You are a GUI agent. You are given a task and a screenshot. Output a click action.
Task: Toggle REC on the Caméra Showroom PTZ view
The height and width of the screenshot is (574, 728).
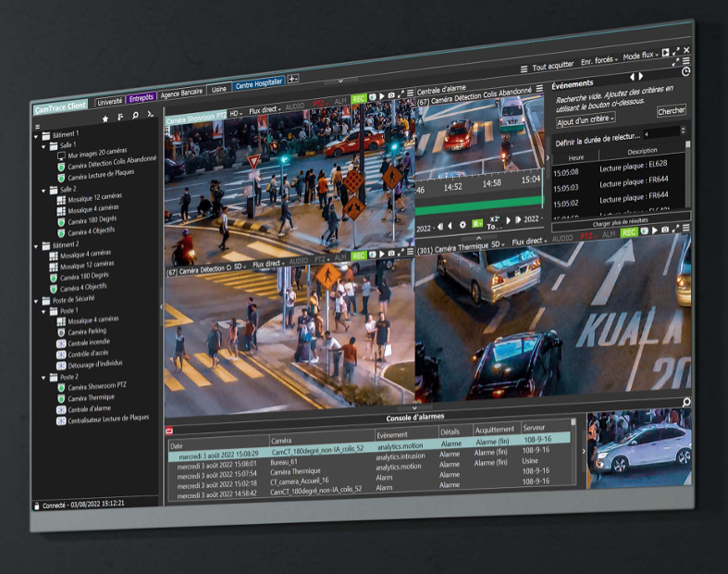click(x=359, y=99)
